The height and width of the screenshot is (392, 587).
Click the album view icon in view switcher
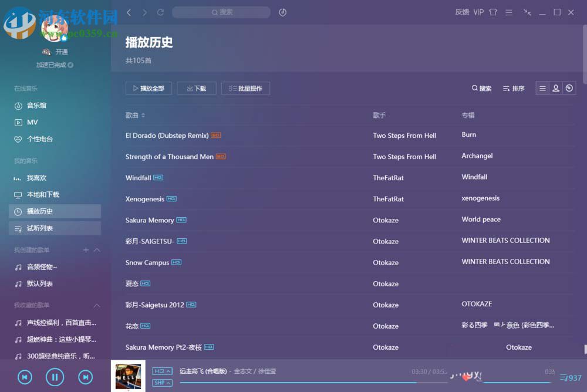pyautogui.click(x=569, y=87)
